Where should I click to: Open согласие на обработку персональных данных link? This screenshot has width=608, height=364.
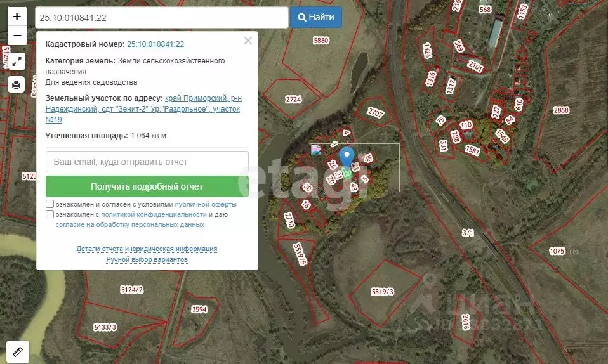click(x=130, y=224)
